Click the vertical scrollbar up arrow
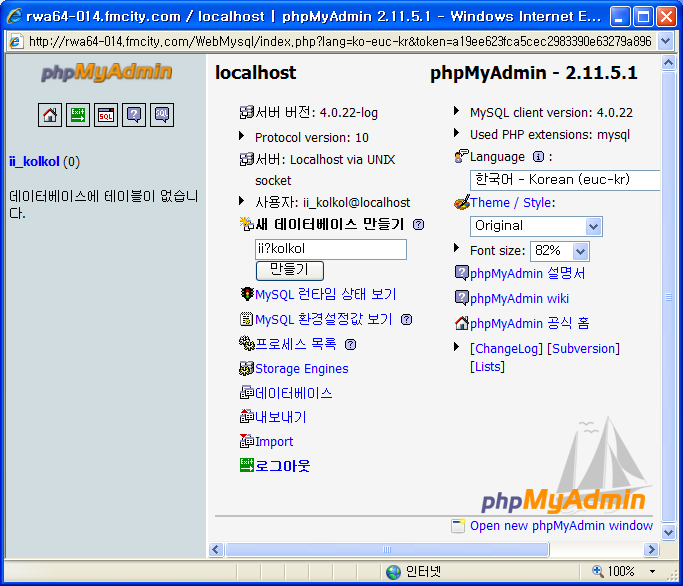This screenshot has height=586, width=683. point(668,63)
